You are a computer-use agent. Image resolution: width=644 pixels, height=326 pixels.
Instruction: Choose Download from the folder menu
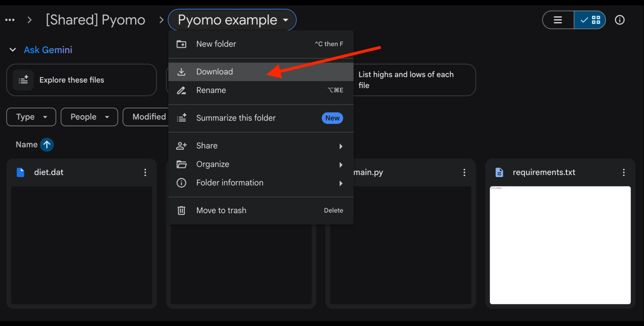click(x=215, y=72)
